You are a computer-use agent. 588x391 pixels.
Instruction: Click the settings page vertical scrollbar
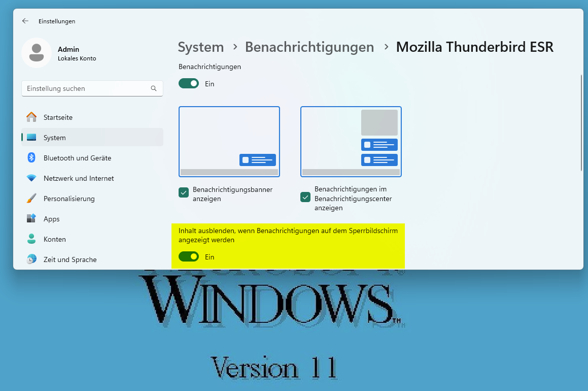pos(581,123)
